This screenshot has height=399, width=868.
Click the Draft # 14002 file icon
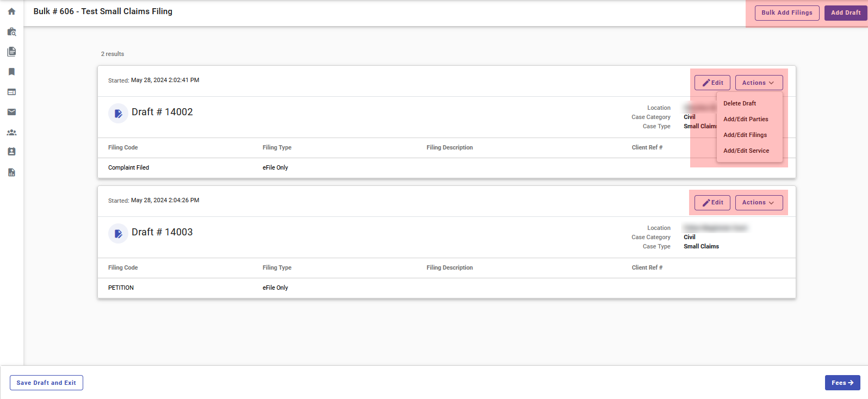point(118,114)
